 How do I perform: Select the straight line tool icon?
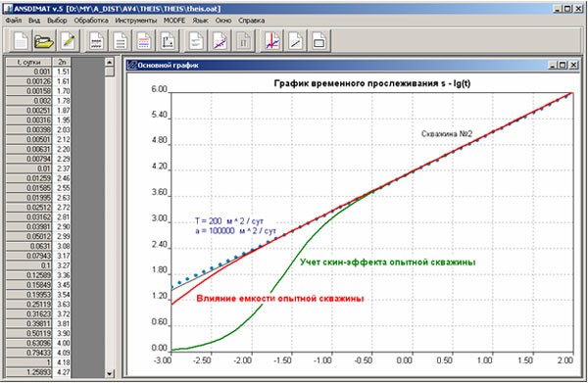(296, 41)
